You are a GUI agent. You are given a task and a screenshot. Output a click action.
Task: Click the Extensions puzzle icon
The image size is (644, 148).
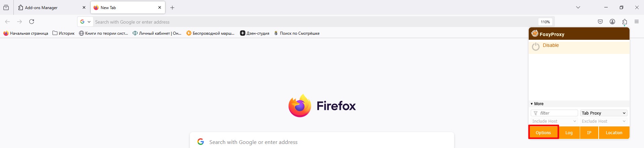(625, 22)
